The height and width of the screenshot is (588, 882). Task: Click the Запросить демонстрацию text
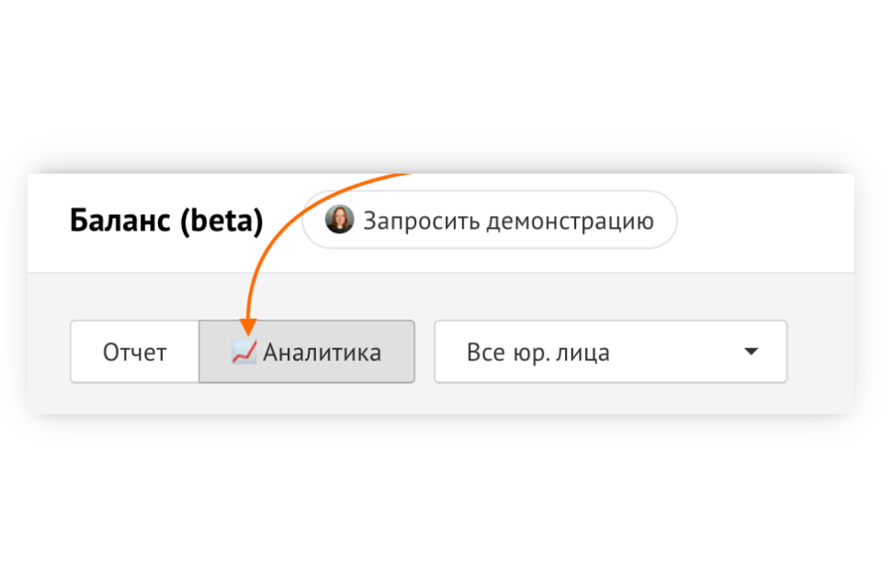click(x=508, y=221)
